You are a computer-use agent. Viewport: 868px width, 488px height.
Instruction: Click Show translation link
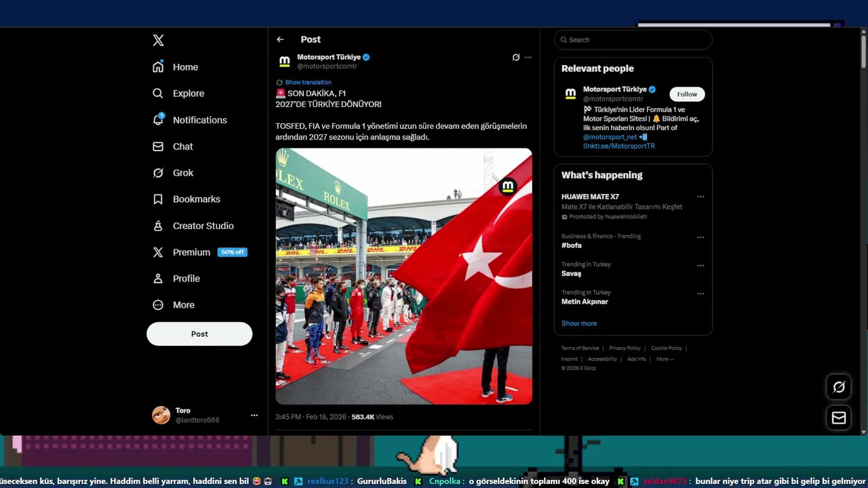click(308, 82)
